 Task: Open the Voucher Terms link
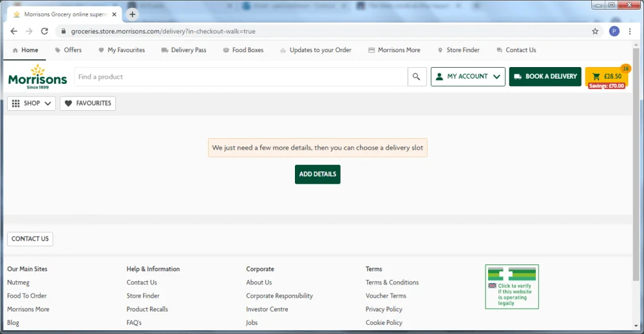pos(386,296)
